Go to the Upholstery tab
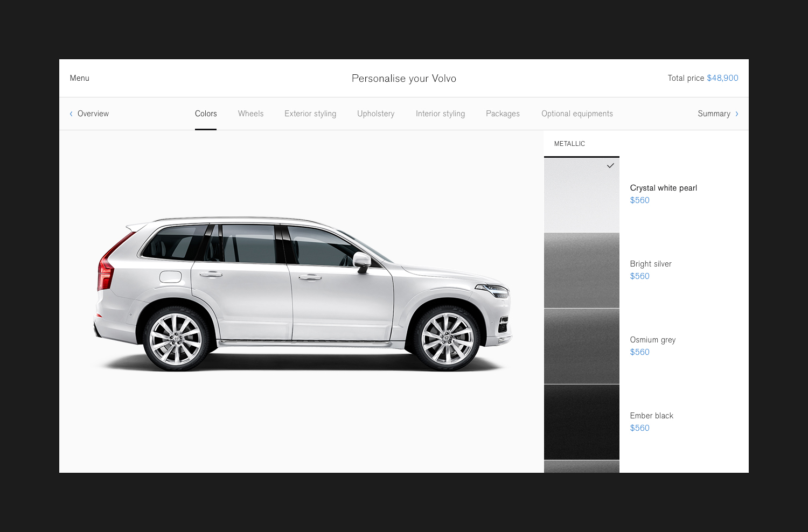This screenshot has width=808, height=532. pos(376,114)
